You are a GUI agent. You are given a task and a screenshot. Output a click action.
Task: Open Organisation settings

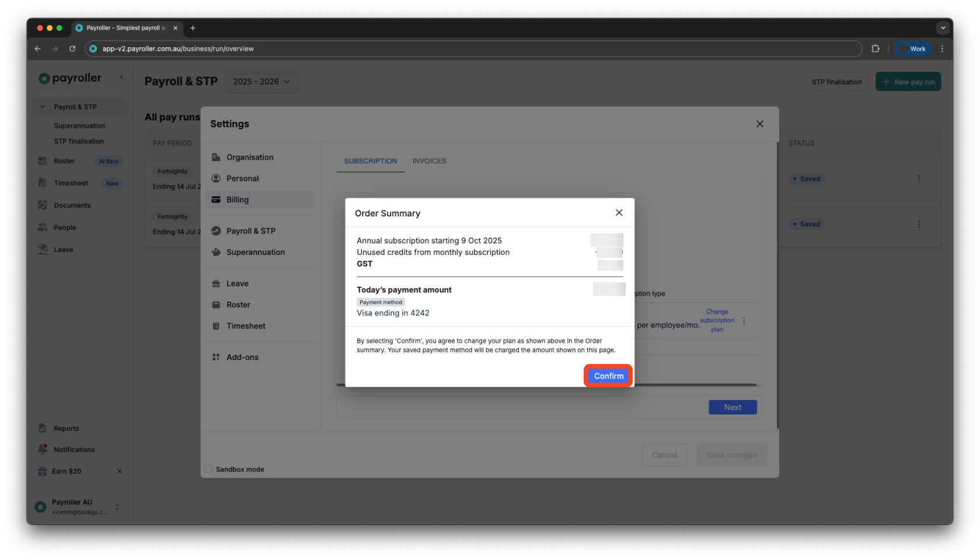(250, 157)
